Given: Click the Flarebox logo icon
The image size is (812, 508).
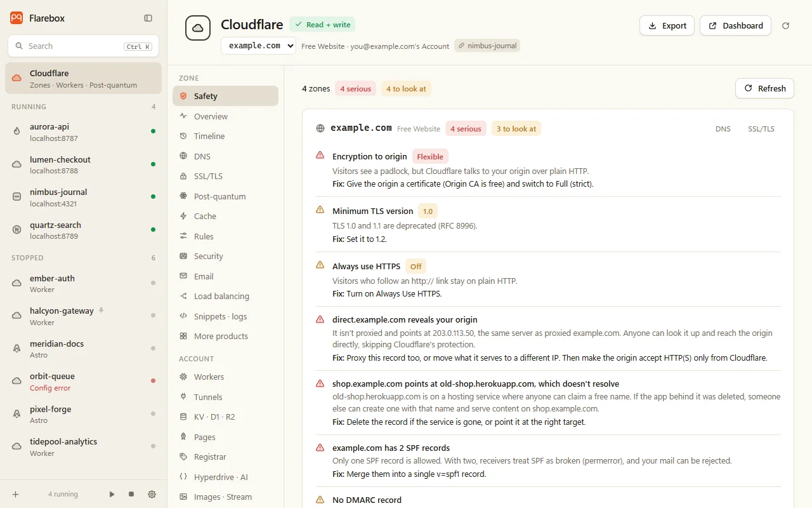Looking at the screenshot, I should pos(16,18).
